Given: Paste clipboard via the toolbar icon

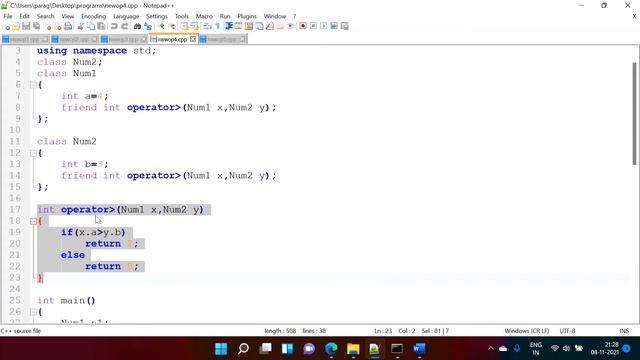Looking at the screenshot, I should point(101,26).
